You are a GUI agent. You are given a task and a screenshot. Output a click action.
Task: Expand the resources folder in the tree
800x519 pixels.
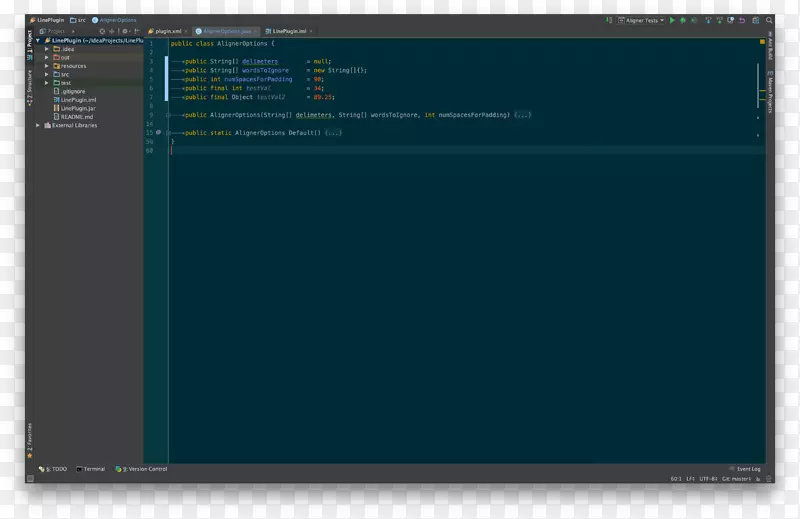(46, 66)
